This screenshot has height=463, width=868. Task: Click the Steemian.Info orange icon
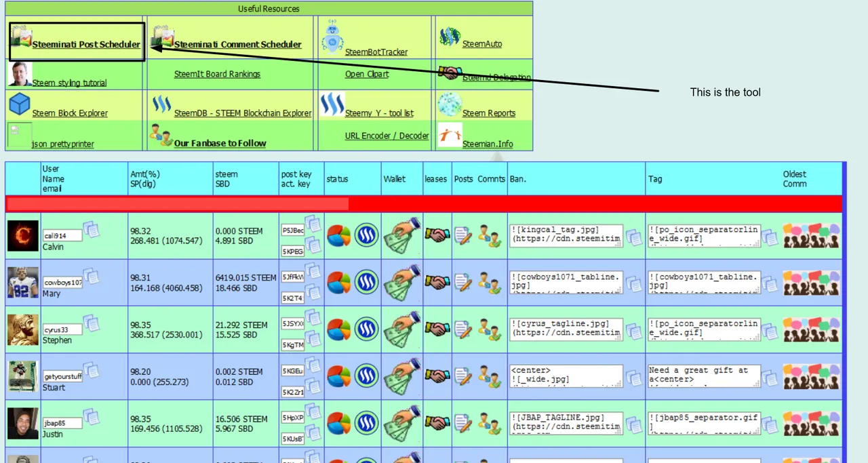tap(450, 135)
